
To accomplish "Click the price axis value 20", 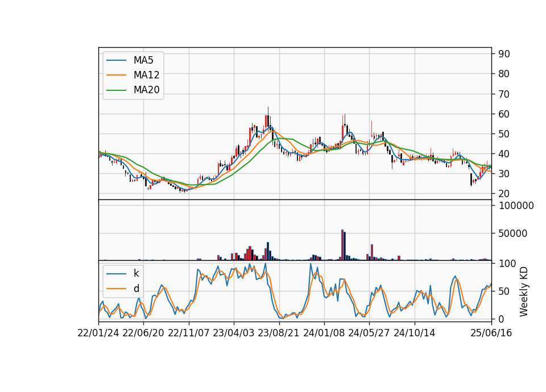I will [504, 194].
